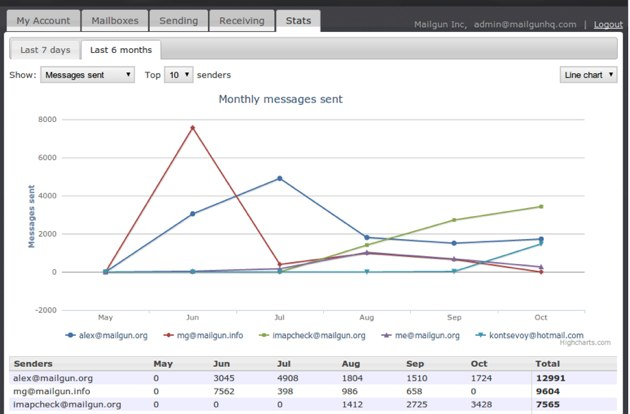Open the Highcharts.com credit link

point(585,342)
